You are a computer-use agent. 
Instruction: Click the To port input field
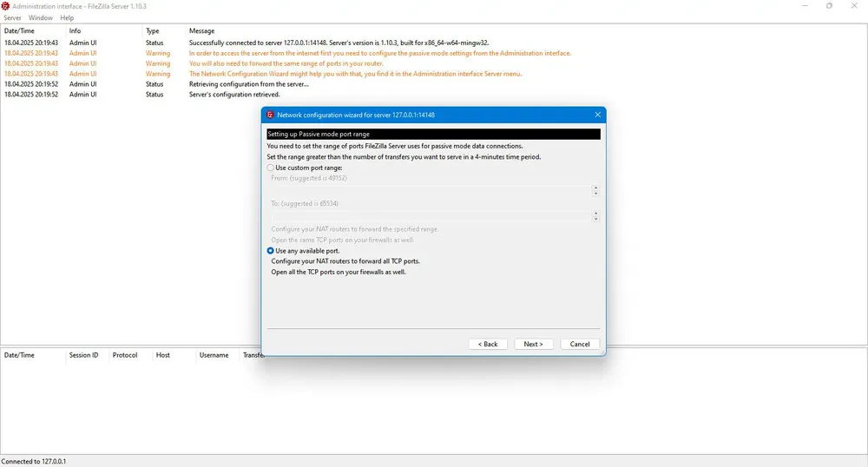(431, 216)
